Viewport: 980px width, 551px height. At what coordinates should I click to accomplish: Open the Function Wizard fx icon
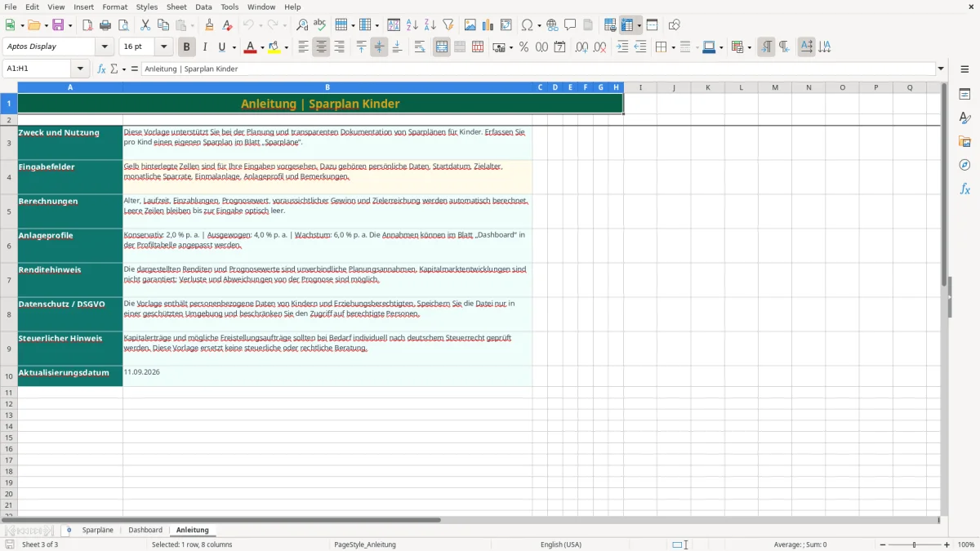[102, 69]
